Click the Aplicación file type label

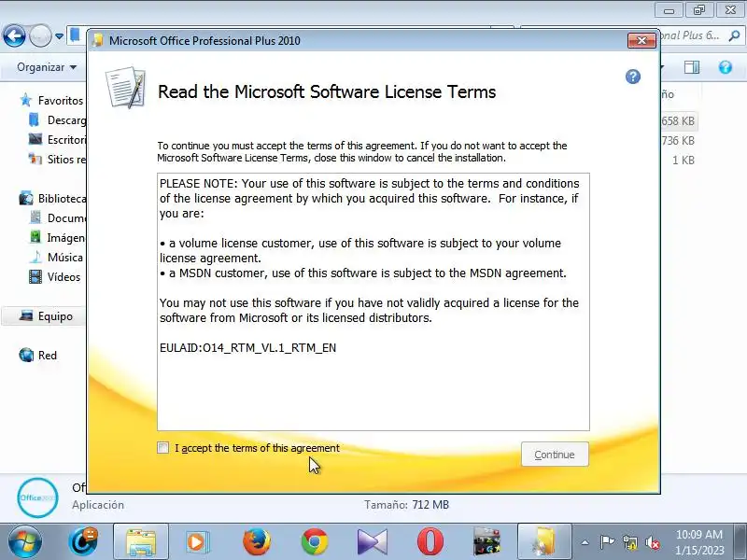coord(98,504)
